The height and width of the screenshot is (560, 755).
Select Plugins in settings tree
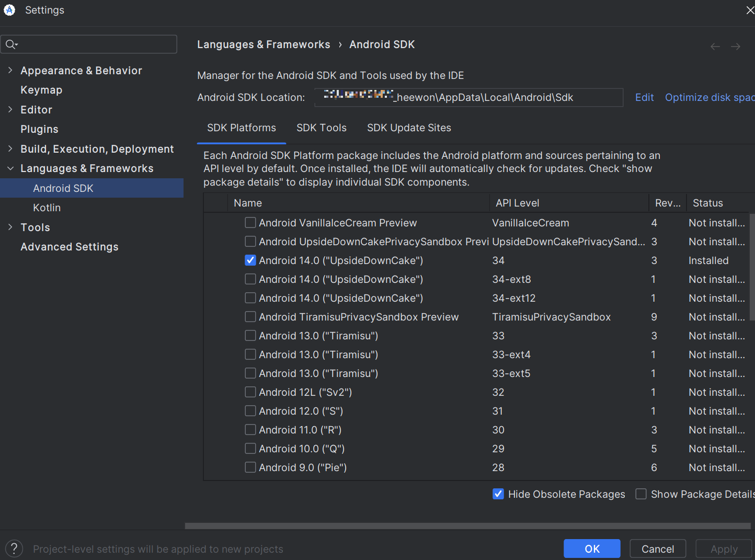pyautogui.click(x=39, y=129)
